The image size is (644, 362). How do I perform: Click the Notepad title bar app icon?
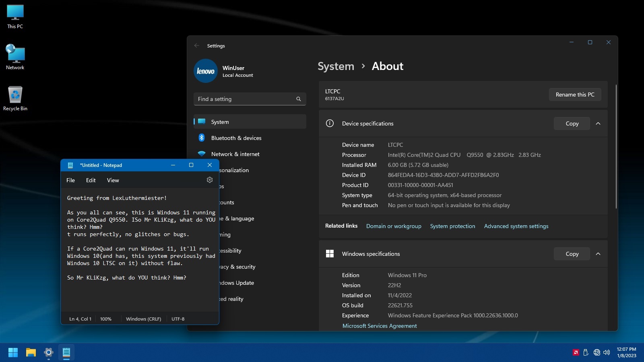point(70,165)
